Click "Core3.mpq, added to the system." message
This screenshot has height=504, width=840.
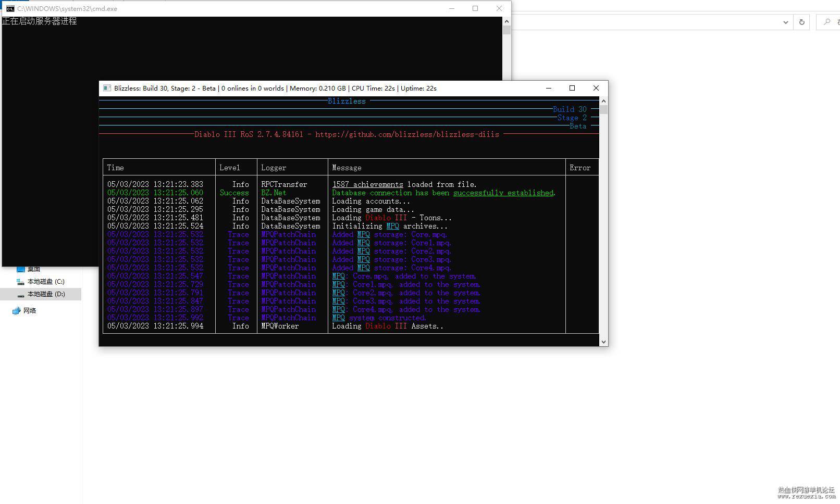(406, 301)
